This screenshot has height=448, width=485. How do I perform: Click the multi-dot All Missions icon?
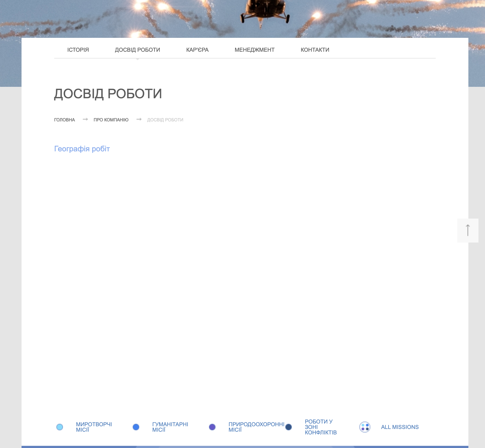click(x=365, y=427)
